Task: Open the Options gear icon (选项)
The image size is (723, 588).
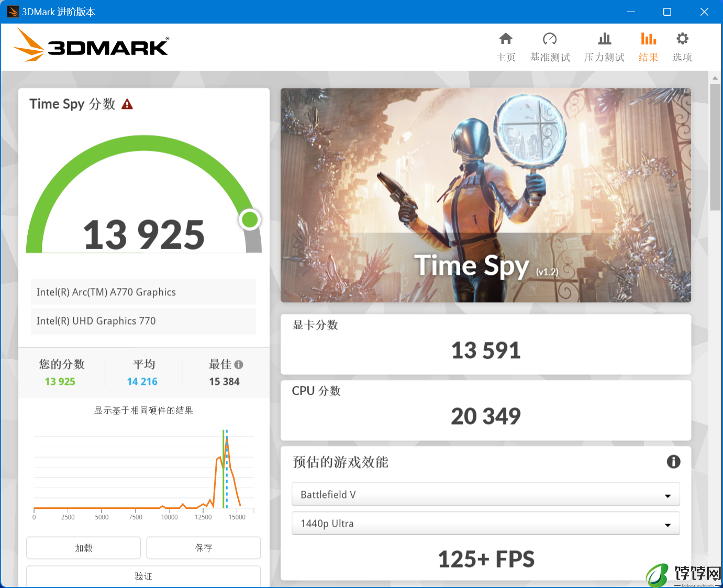Action: pyautogui.click(x=682, y=39)
